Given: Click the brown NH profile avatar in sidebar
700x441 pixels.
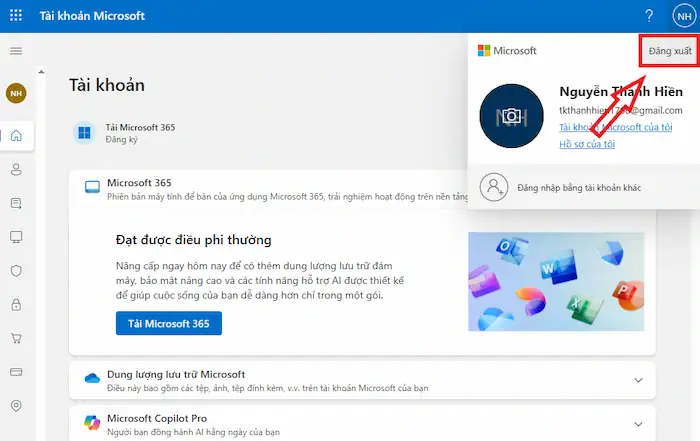Looking at the screenshot, I should [16, 93].
